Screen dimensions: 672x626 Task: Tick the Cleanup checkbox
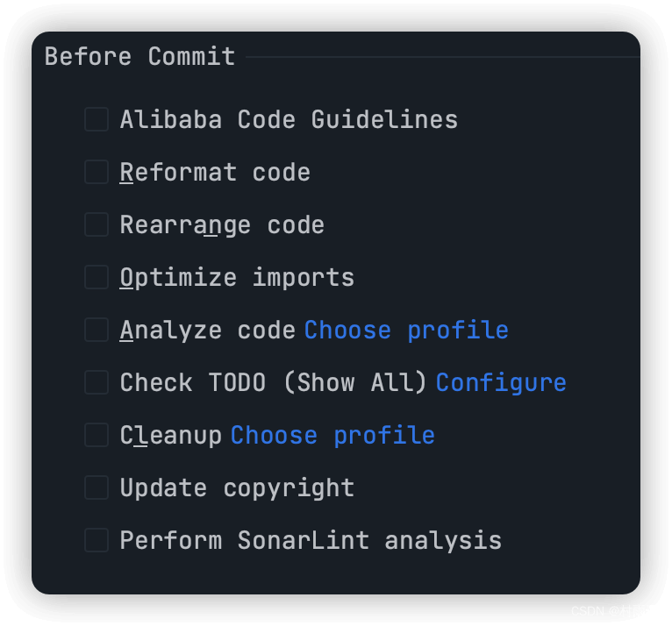(97, 435)
